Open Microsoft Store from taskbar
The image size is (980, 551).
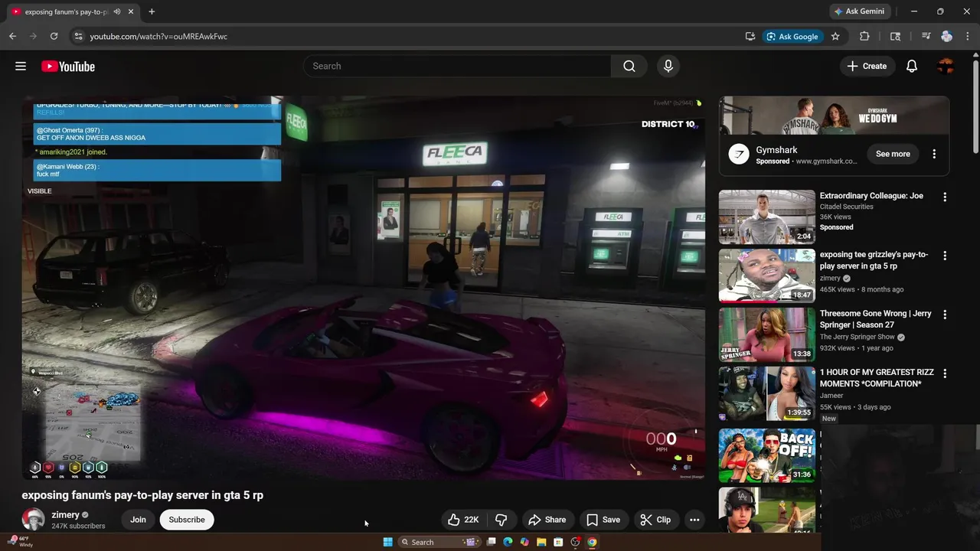coord(558,542)
